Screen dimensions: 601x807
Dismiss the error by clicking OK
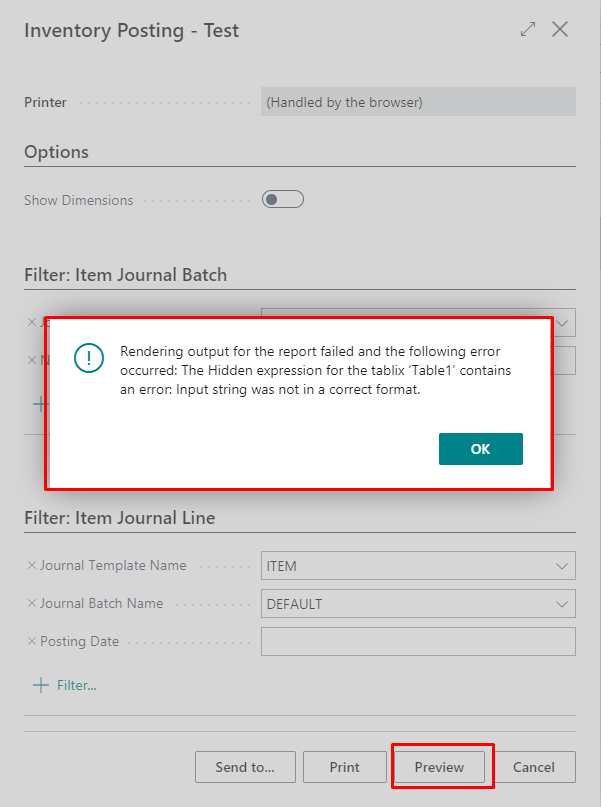coord(480,449)
